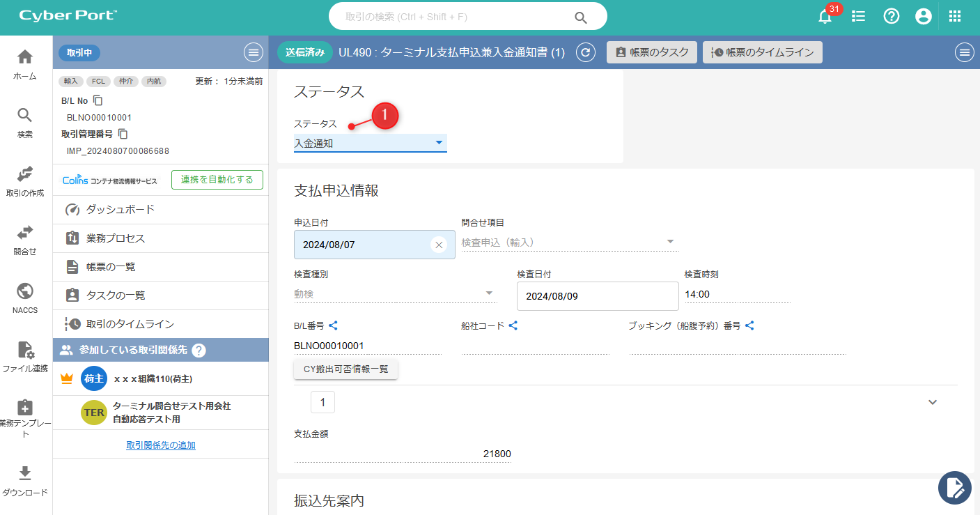Go to NACCS in left navigation
The image size is (980, 515).
point(25,298)
